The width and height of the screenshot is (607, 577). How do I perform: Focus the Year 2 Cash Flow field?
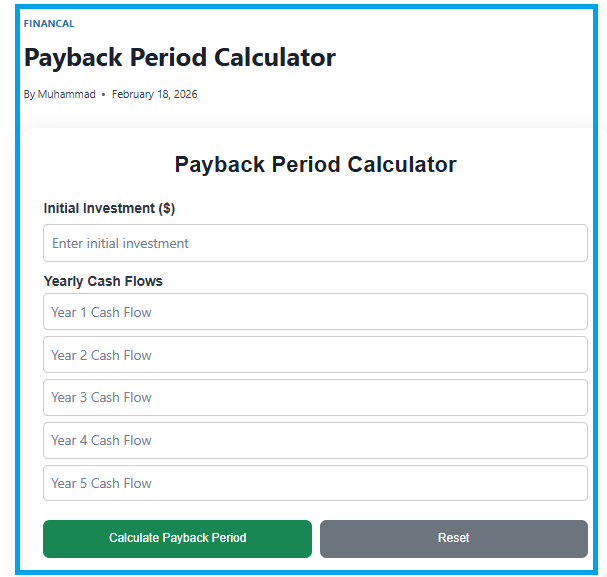click(x=315, y=355)
